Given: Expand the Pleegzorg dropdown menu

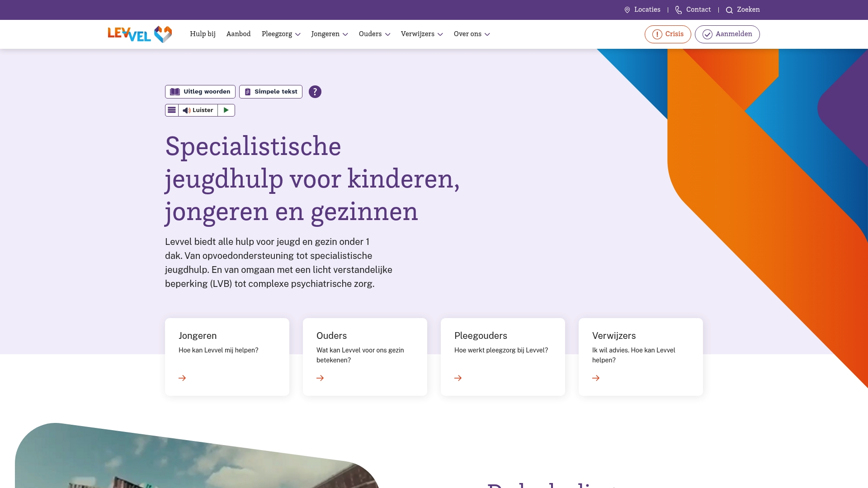Looking at the screenshot, I should click(x=280, y=34).
